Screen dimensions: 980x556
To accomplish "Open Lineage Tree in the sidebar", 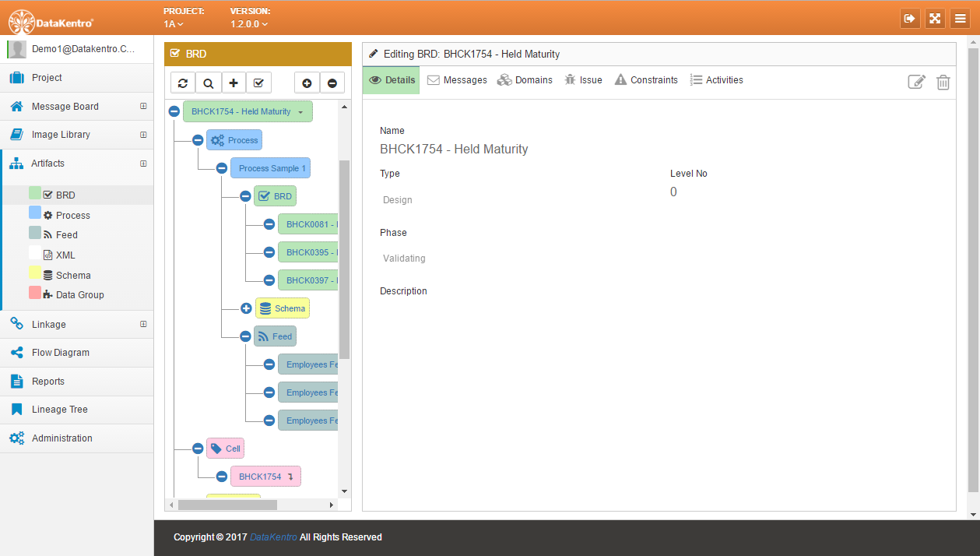I will coord(77,410).
